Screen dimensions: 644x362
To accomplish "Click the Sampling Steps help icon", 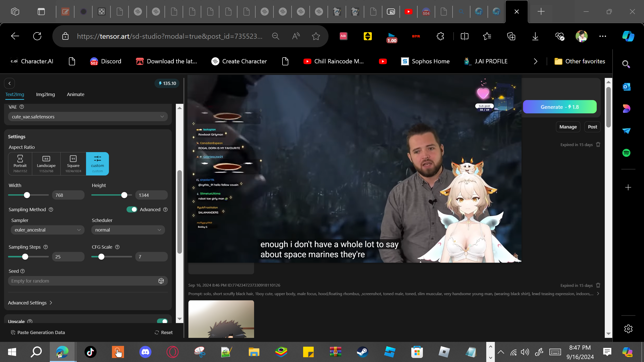I will pos(46,247).
